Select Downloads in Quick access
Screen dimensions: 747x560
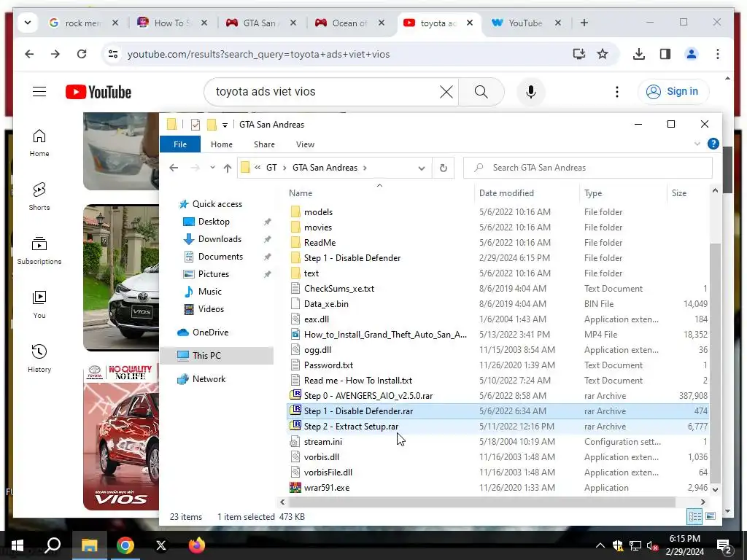(220, 239)
